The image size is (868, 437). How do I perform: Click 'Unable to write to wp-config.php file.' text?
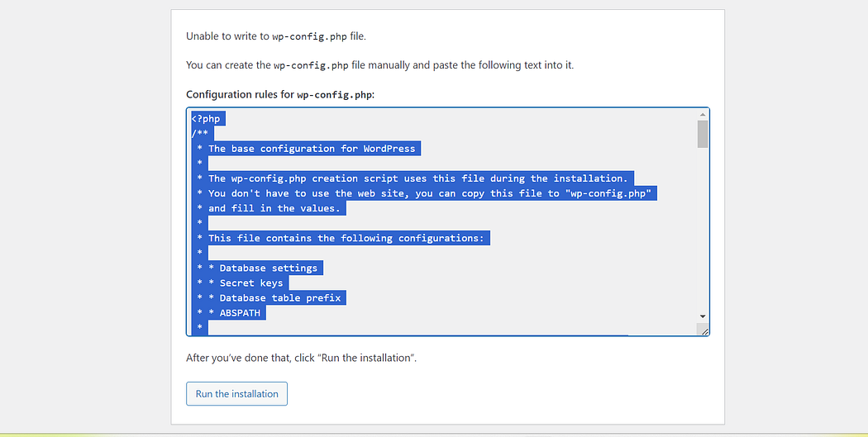pyautogui.click(x=275, y=36)
